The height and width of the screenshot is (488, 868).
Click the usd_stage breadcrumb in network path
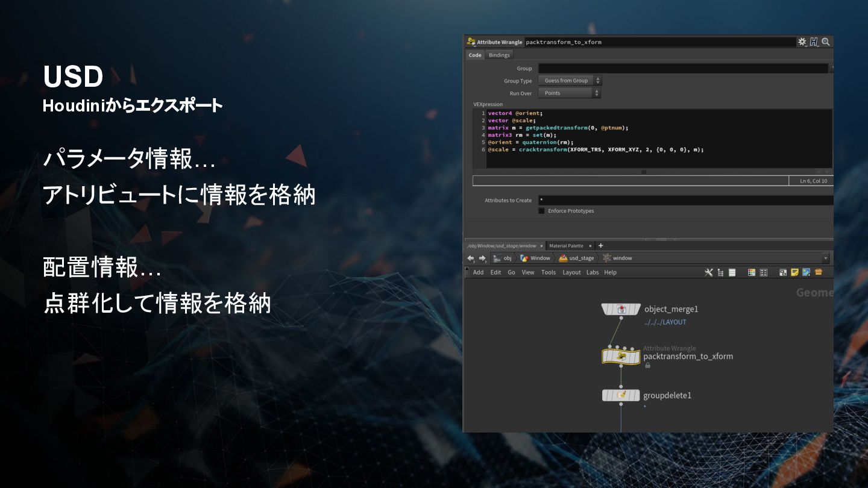pyautogui.click(x=576, y=258)
